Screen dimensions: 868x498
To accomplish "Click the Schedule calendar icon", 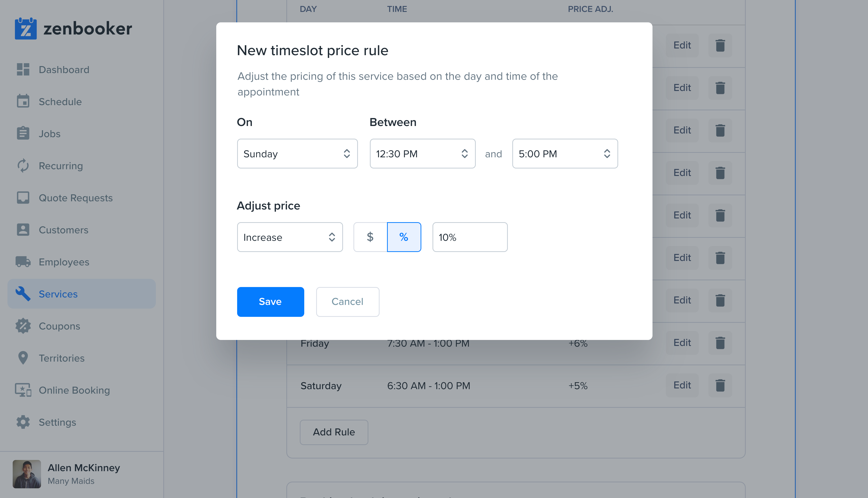I will 23,101.
